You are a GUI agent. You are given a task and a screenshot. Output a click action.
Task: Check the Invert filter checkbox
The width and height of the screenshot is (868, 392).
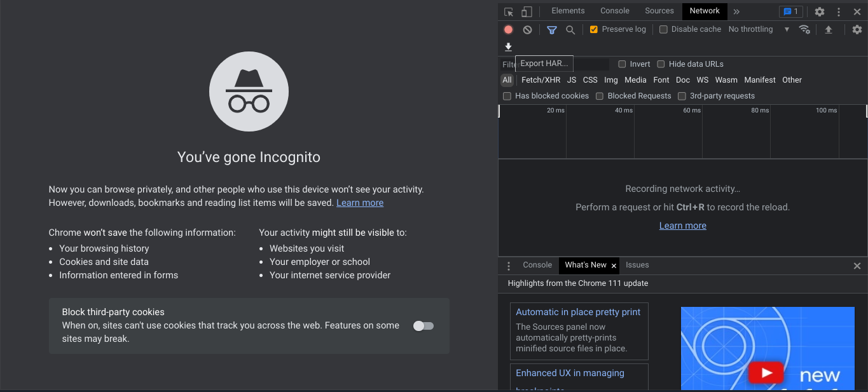point(623,64)
